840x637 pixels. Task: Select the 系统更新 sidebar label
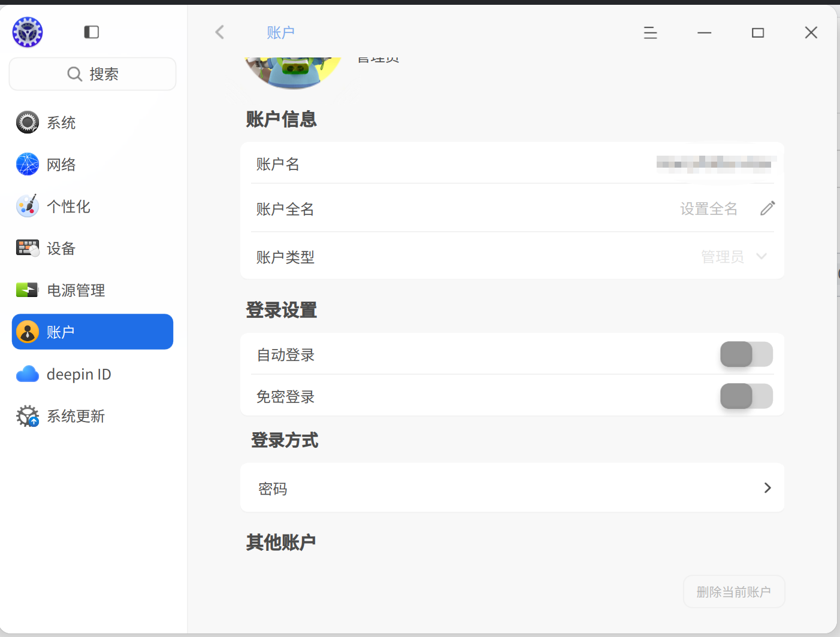tap(76, 416)
